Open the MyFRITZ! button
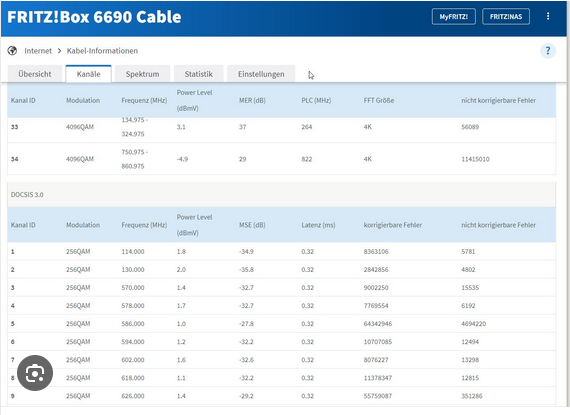The image size is (570, 415). point(453,17)
